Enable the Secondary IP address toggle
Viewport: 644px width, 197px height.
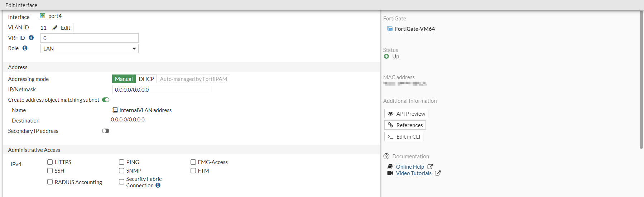click(x=106, y=131)
